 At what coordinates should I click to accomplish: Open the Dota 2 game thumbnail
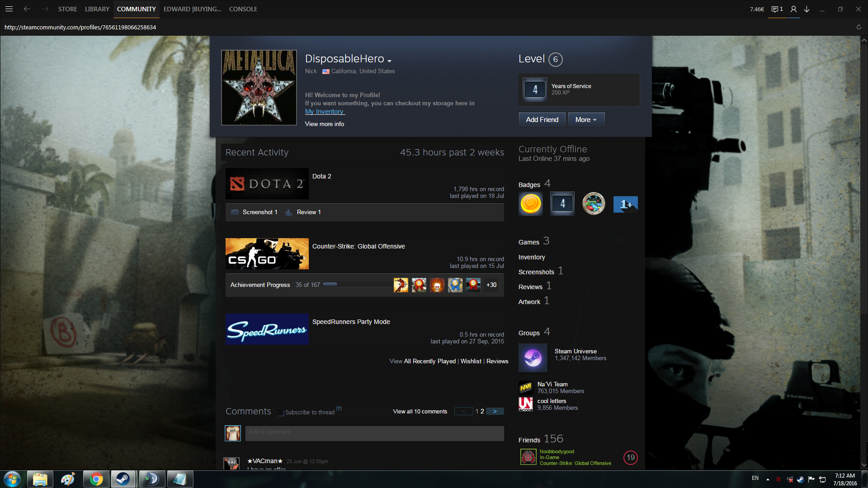click(x=267, y=184)
